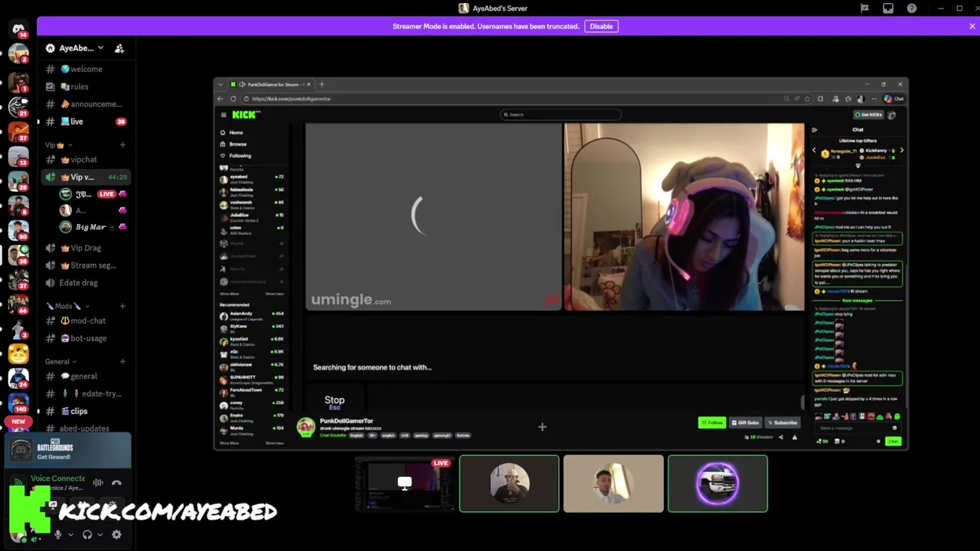
Task: Open the general channel
Action: coord(85,377)
